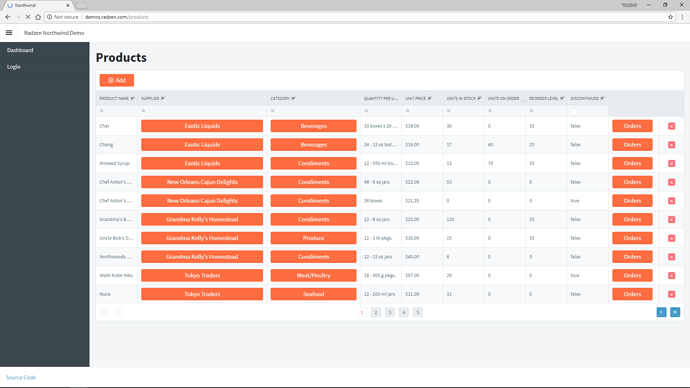Go to page 4
690x388 pixels.
pyautogui.click(x=404, y=312)
